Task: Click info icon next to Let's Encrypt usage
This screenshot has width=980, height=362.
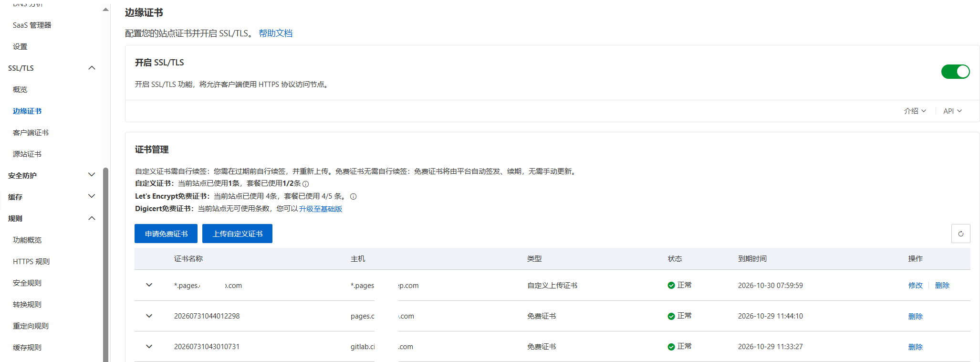Action: click(x=353, y=196)
